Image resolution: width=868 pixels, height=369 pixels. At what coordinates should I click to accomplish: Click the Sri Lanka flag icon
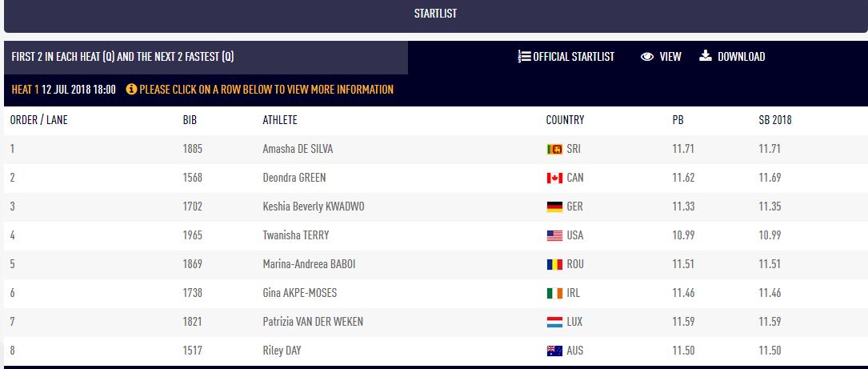click(x=554, y=149)
